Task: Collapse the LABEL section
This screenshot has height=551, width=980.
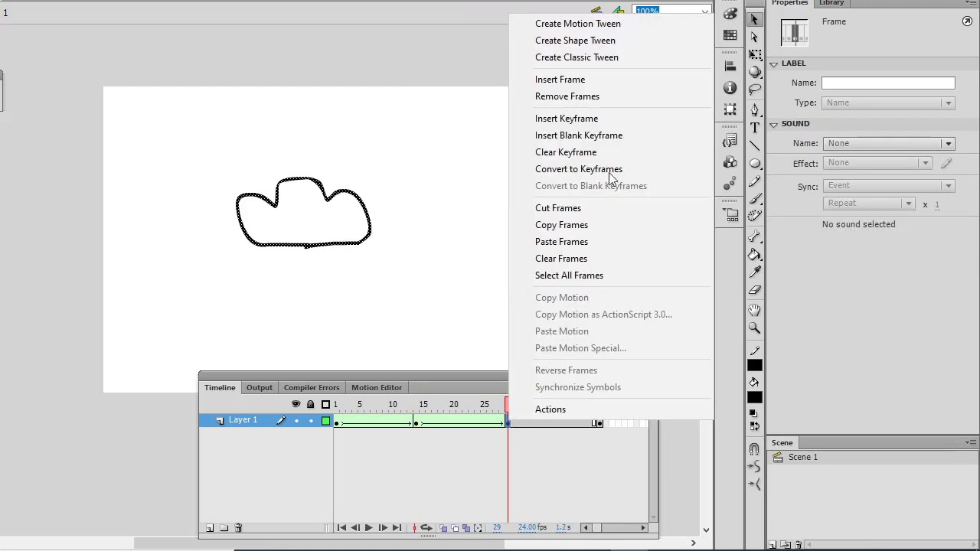Action: [x=774, y=64]
